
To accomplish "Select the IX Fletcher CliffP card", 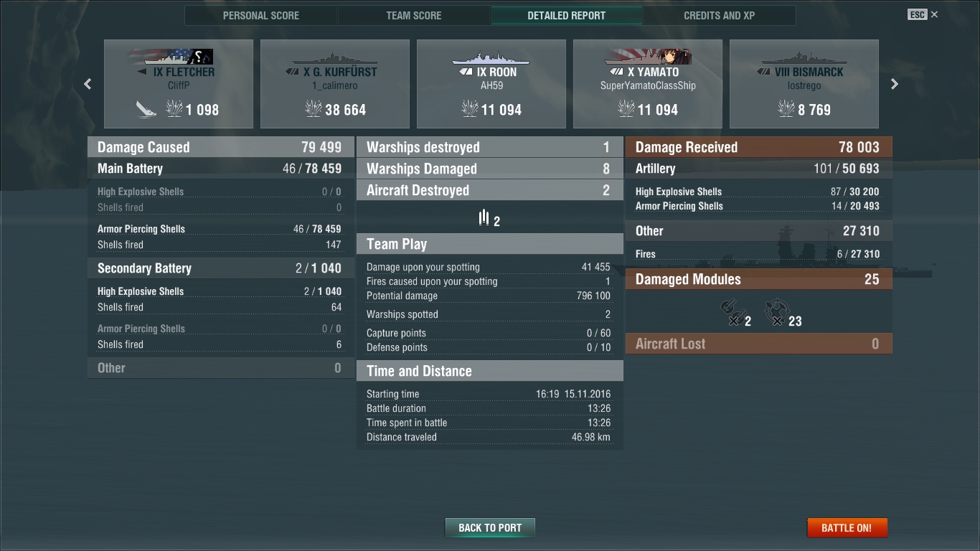I will click(x=179, y=84).
